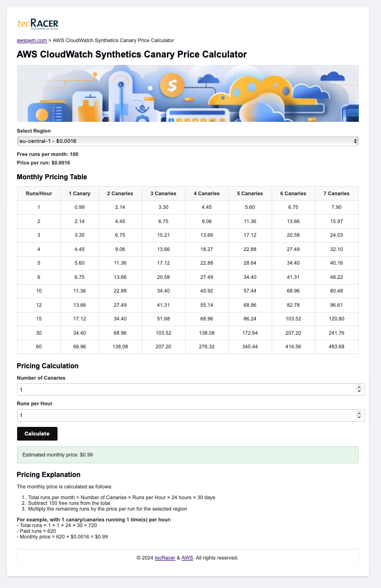Click the 15.97 price cell
This screenshot has height=588, width=381.
[x=337, y=221]
